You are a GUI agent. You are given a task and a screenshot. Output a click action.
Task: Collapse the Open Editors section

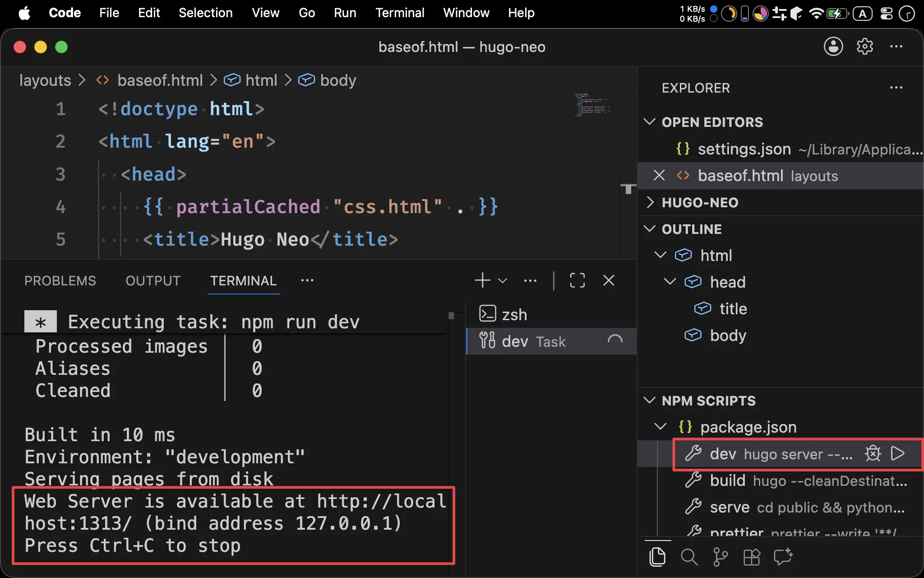pyautogui.click(x=649, y=122)
